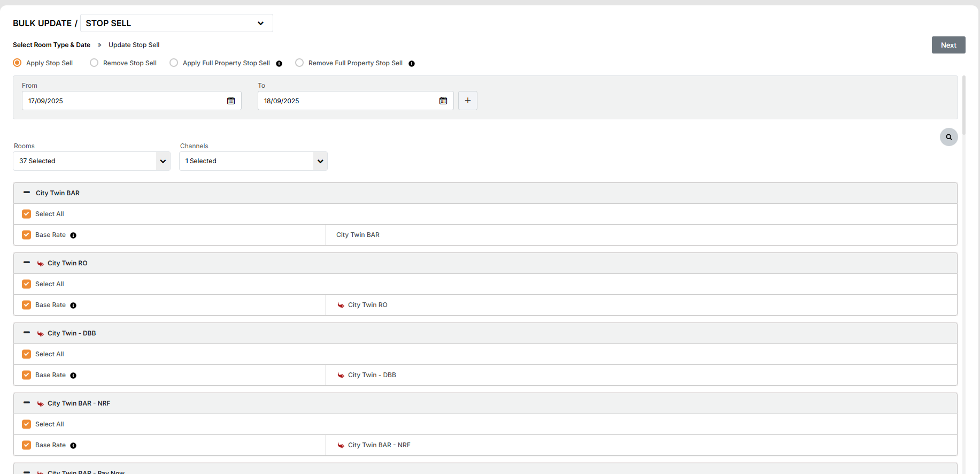980x474 pixels.
Task: Click Base Rate info icon under City Twin BAR
Action: click(73, 235)
